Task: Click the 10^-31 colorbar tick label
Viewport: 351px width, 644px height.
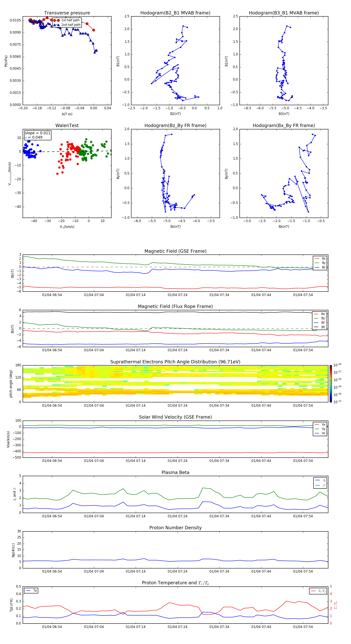Action: tap(337, 402)
